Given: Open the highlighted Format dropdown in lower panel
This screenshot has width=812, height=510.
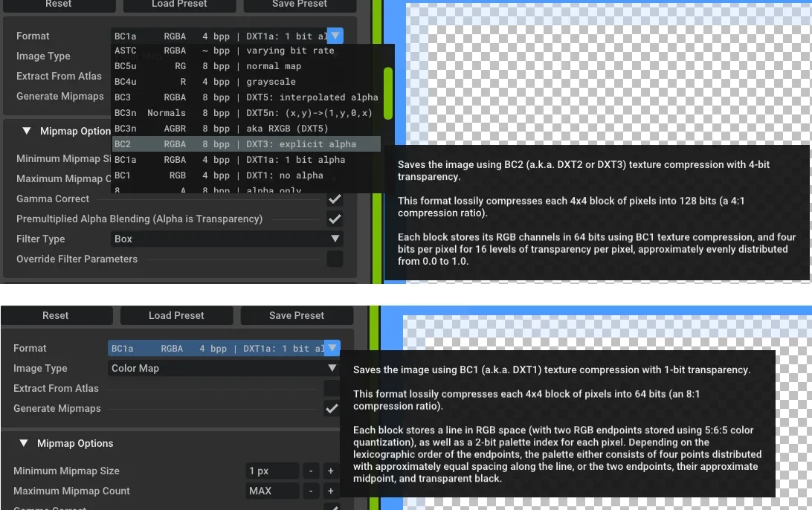Looking at the screenshot, I should coord(224,349).
